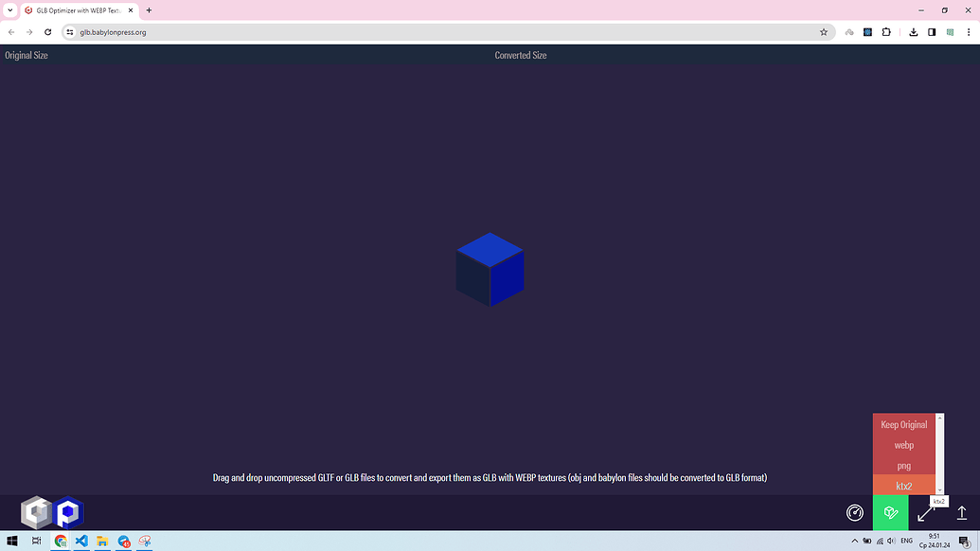Open the browser extensions puzzle menu
Image resolution: width=980 pixels, height=551 pixels.
(x=886, y=31)
